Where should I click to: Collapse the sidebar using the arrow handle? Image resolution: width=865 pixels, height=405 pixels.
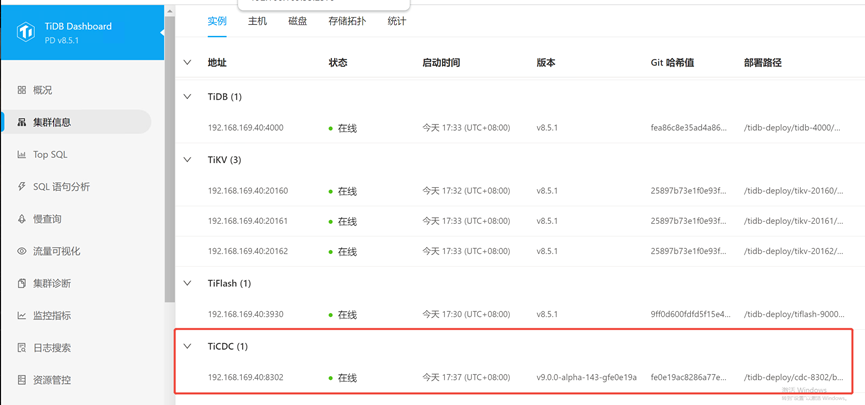coord(162,33)
